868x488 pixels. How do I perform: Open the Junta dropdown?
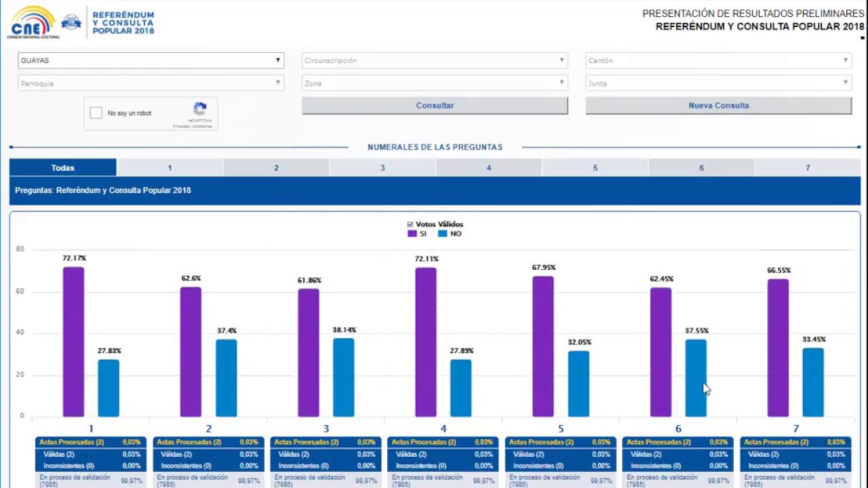pos(718,83)
